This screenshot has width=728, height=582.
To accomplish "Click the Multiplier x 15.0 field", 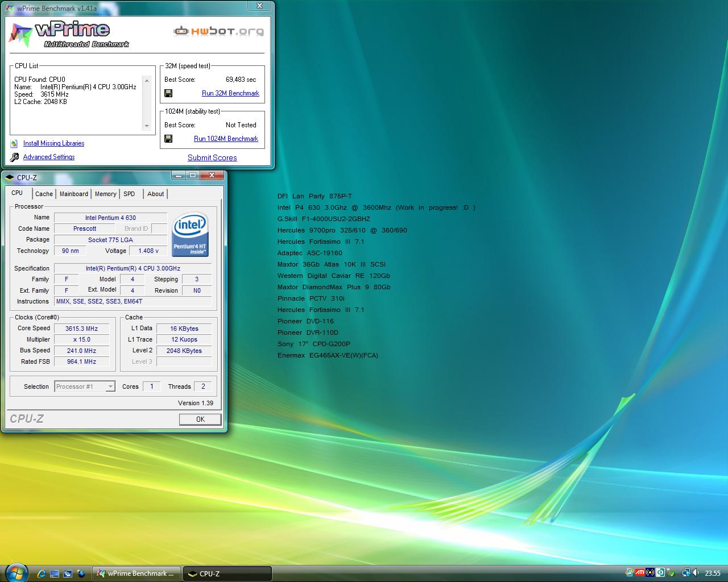I will point(81,339).
